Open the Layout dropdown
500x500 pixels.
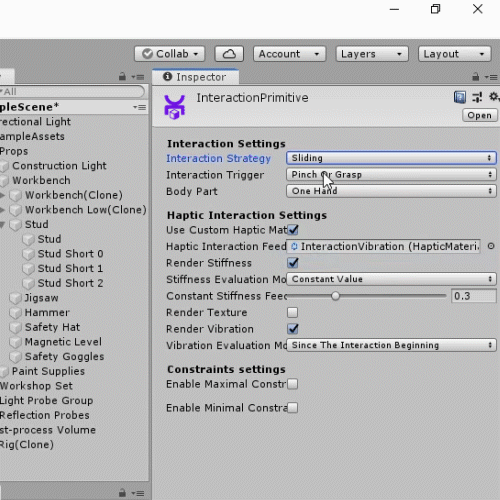(455, 54)
